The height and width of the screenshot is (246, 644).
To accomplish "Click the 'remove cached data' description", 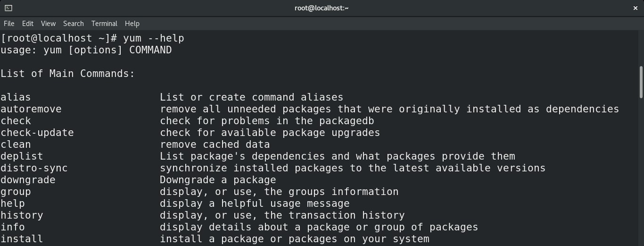I will 215,144.
